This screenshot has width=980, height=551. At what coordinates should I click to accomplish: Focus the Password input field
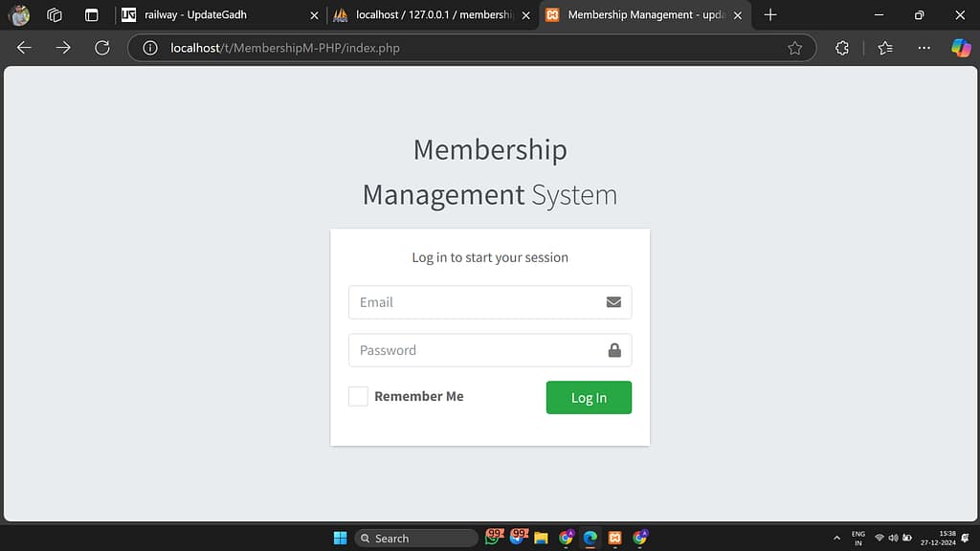(474, 350)
